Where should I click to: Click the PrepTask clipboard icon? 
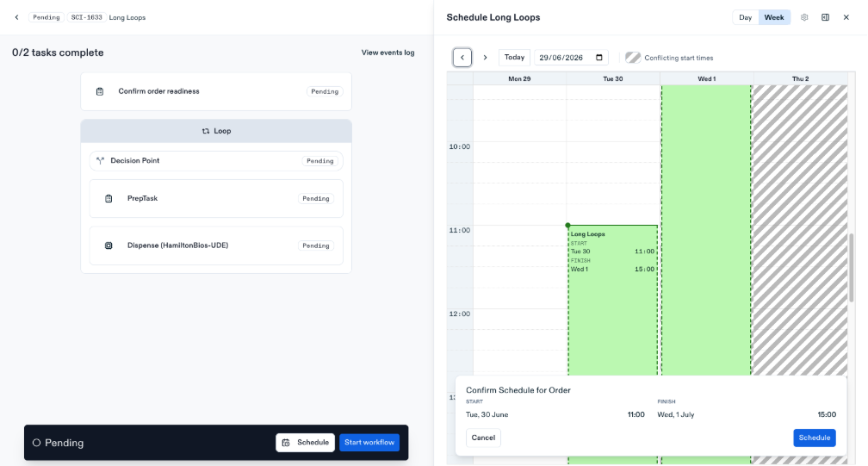[108, 199]
